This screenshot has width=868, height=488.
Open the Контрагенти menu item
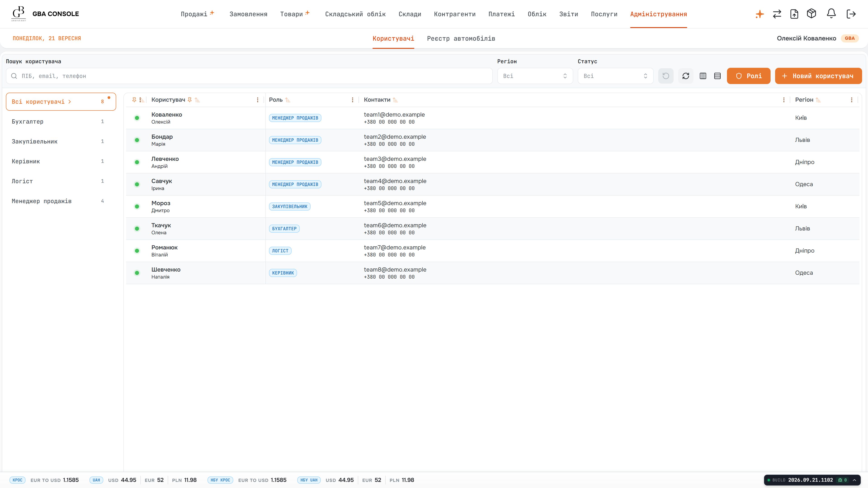coord(455,14)
